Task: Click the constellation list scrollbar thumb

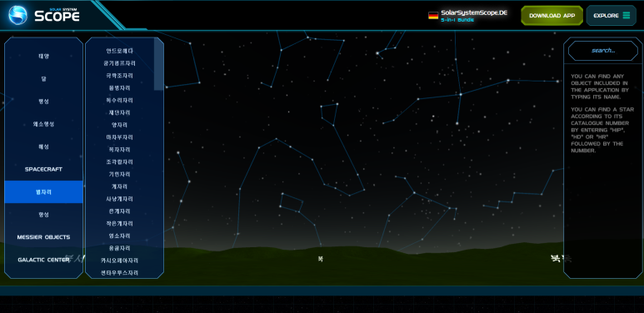Action: (158, 64)
